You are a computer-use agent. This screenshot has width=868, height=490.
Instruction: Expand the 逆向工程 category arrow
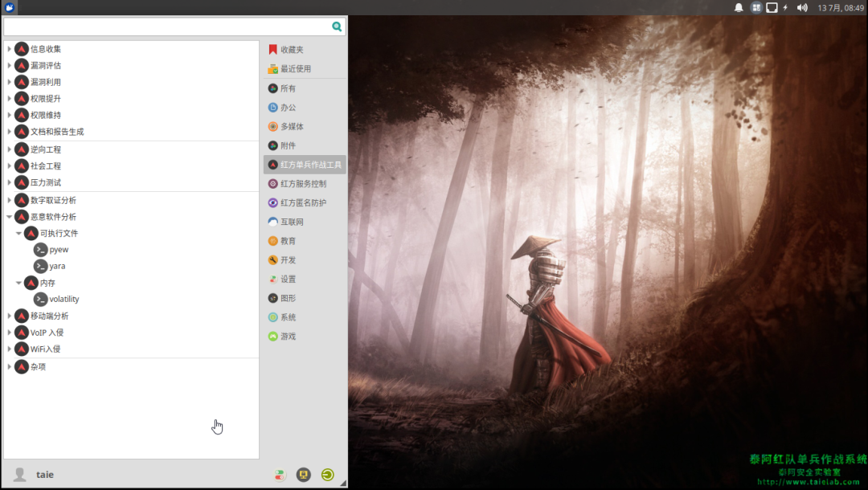coord(9,150)
